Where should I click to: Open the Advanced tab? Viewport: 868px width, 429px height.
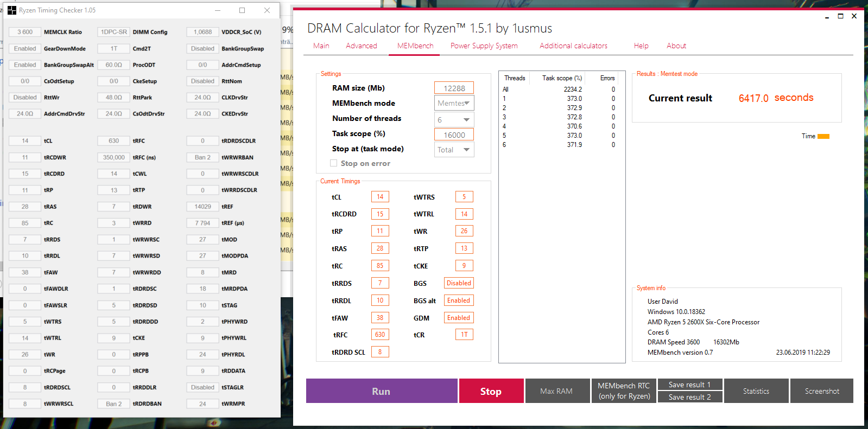click(x=362, y=46)
